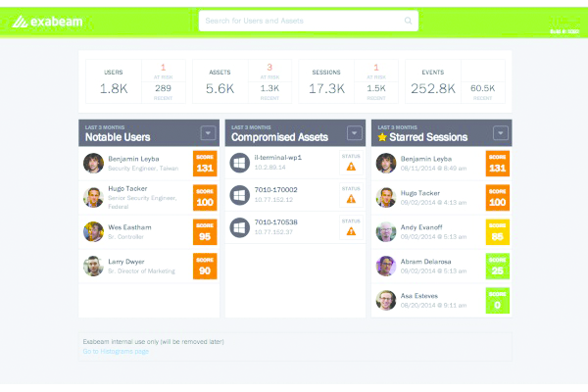Viewport: 588px width, 392px height.
Task: Click the warning status icon for 7010-170538
Action: (x=350, y=231)
